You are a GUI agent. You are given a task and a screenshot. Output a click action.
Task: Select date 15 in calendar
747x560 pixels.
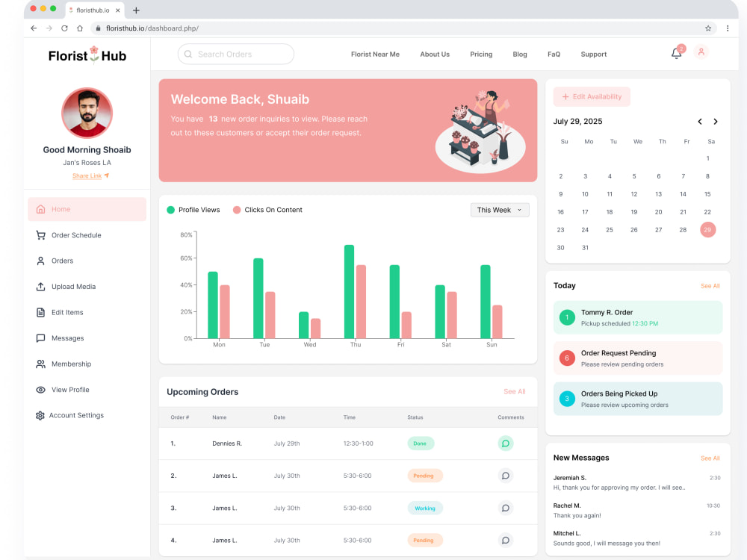coord(707,194)
